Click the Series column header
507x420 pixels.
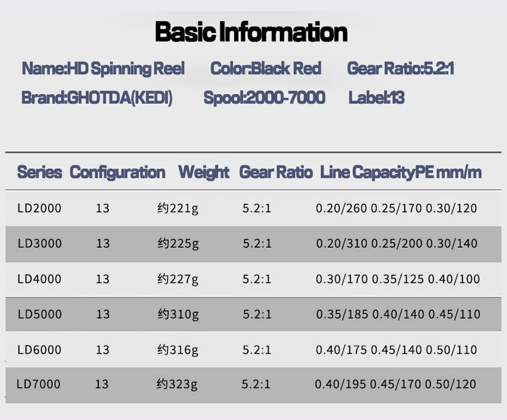(40, 172)
